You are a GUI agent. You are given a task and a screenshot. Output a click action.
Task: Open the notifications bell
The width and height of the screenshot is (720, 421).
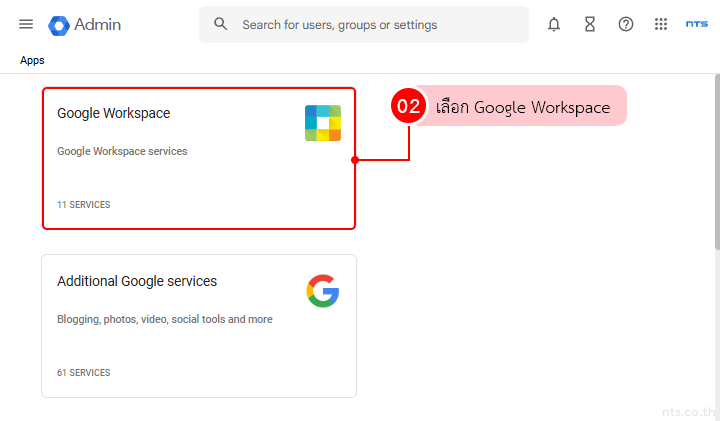pyautogui.click(x=554, y=25)
